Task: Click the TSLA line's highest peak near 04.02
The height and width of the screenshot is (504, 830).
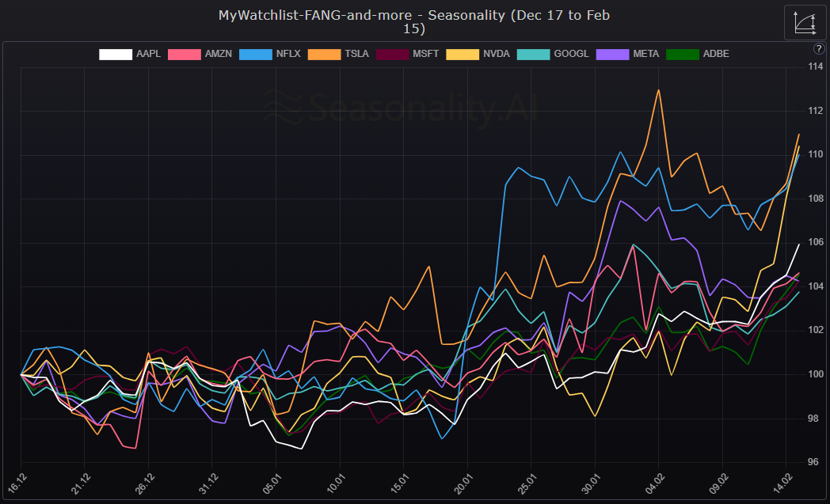Action: click(658, 90)
